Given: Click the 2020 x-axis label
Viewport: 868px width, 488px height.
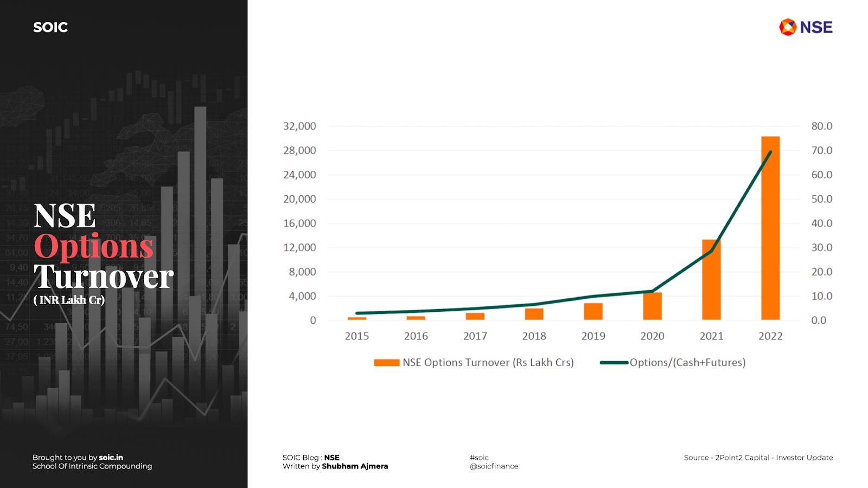Looking at the screenshot, I should click(652, 336).
